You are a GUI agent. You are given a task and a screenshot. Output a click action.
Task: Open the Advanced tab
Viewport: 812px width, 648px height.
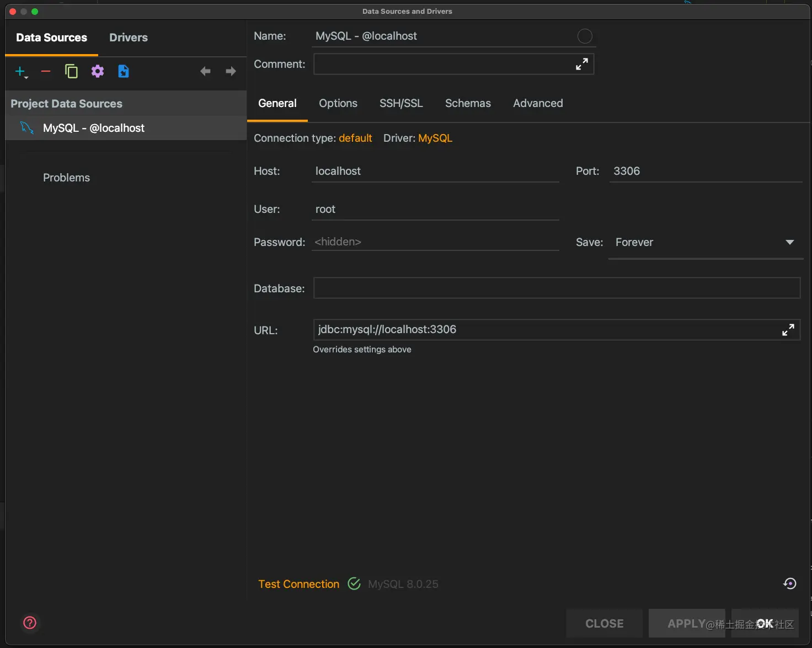538,103
